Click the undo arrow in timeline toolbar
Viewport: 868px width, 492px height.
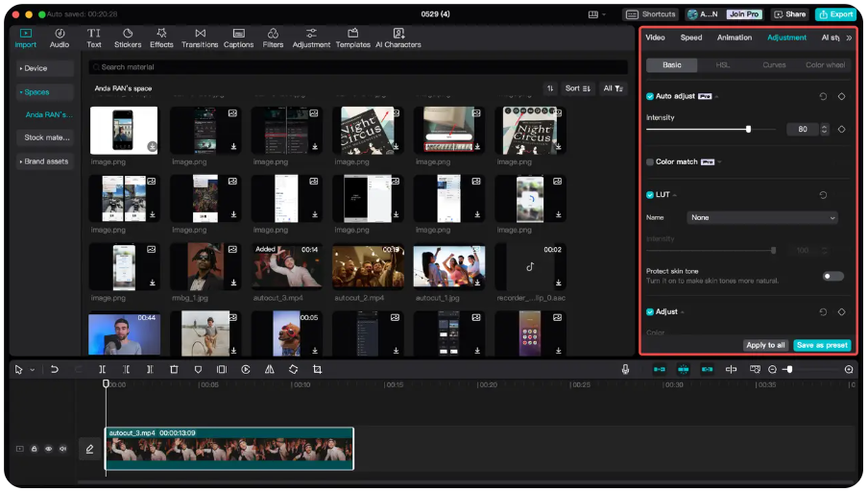click(55, 369)
